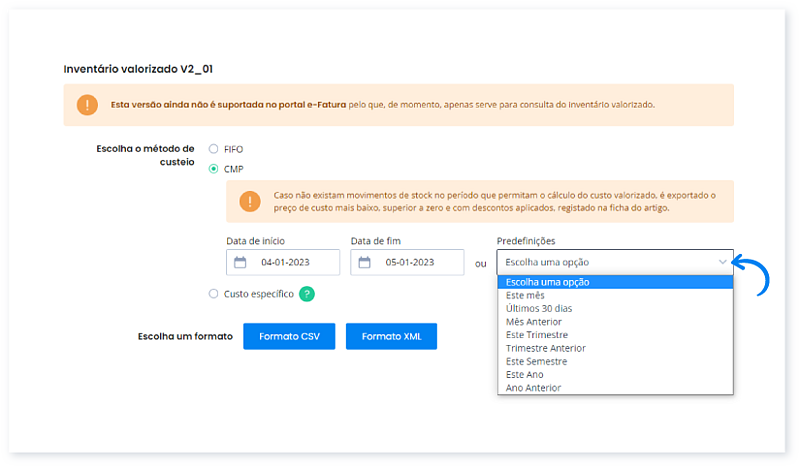
Task: Select the FIFO costing method
Action: click(x=213, y=149)
